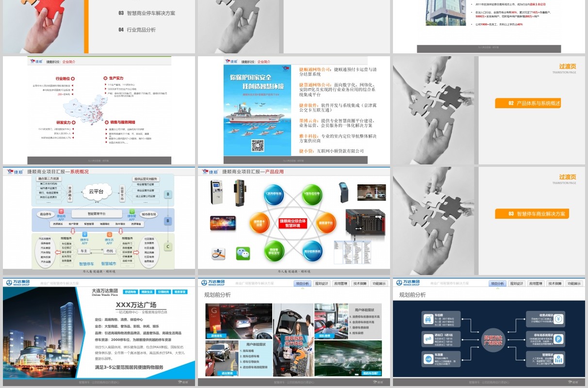The image size is (588, 388).
Task: Click the 云平台 cloud shape
Action: pos(96,192)
